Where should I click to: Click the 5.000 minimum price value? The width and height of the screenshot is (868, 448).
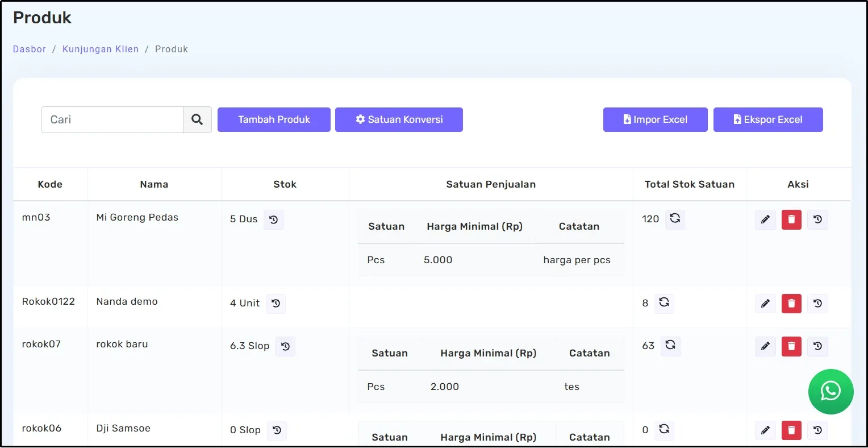[438, 260]
